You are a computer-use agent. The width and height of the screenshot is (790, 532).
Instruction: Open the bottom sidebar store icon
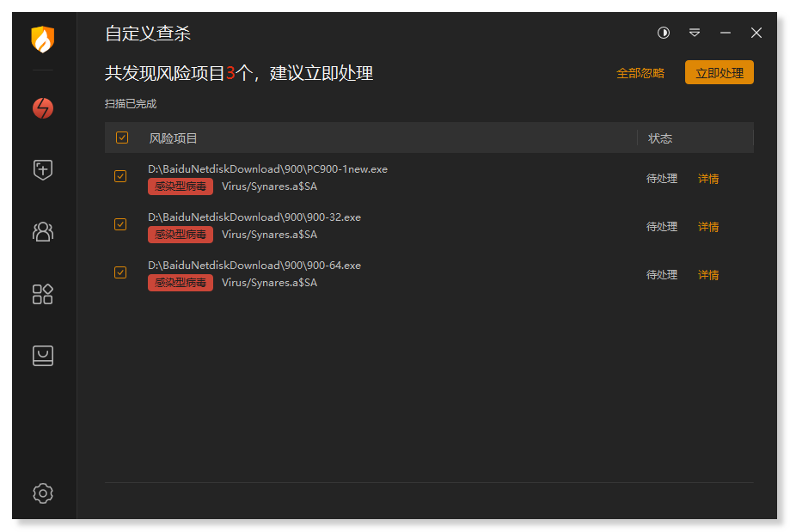tap(43, 356)
